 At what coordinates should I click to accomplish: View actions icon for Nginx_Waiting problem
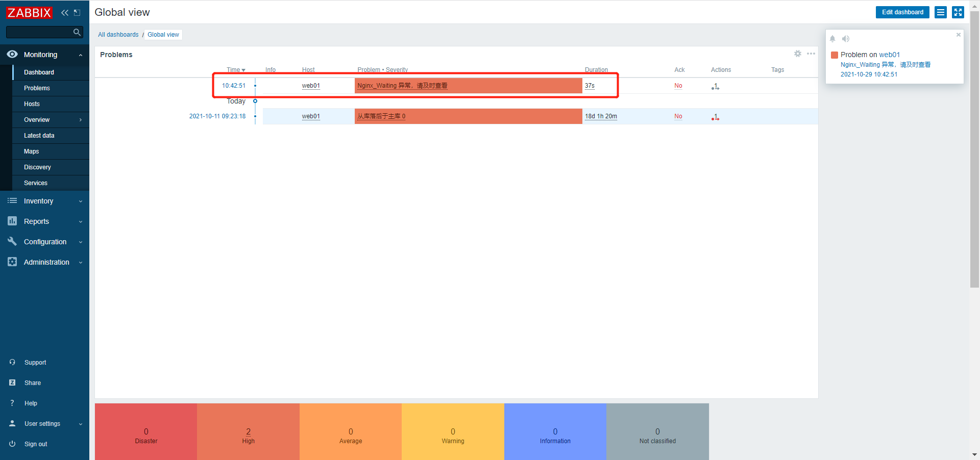[716, 87]
